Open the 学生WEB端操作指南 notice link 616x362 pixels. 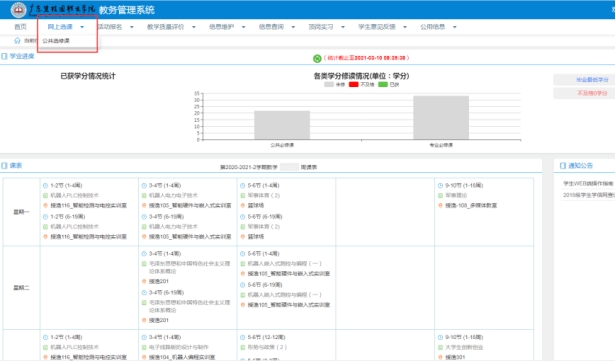pyautogui.click(x=588, y=184)
